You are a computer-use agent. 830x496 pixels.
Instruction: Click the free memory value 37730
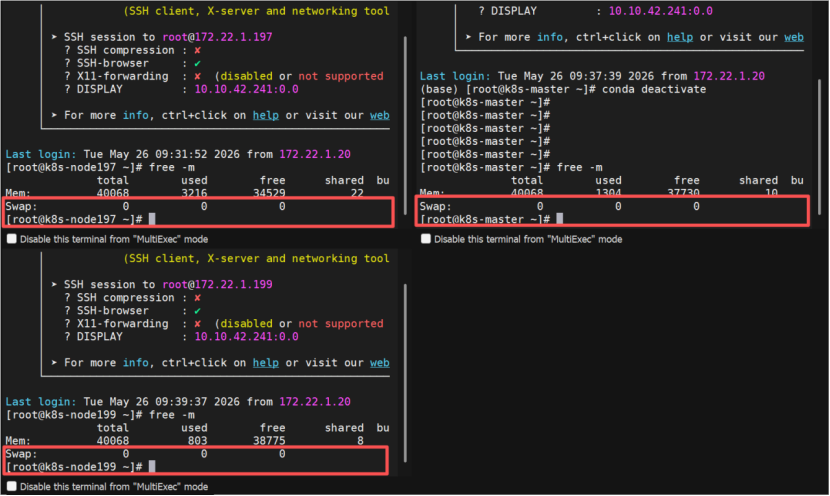point(683,193)
